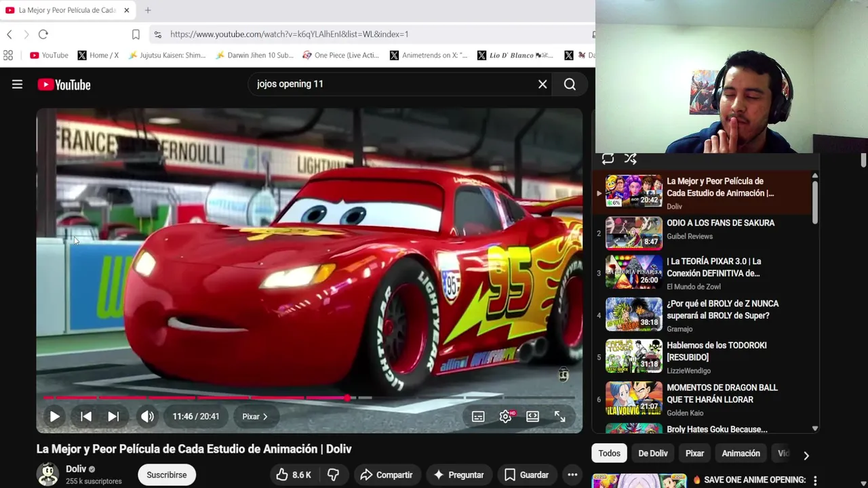Click the progress bar scrubber handle
The width and height of the screenshot is (868, 488).
tap(347, 398)
